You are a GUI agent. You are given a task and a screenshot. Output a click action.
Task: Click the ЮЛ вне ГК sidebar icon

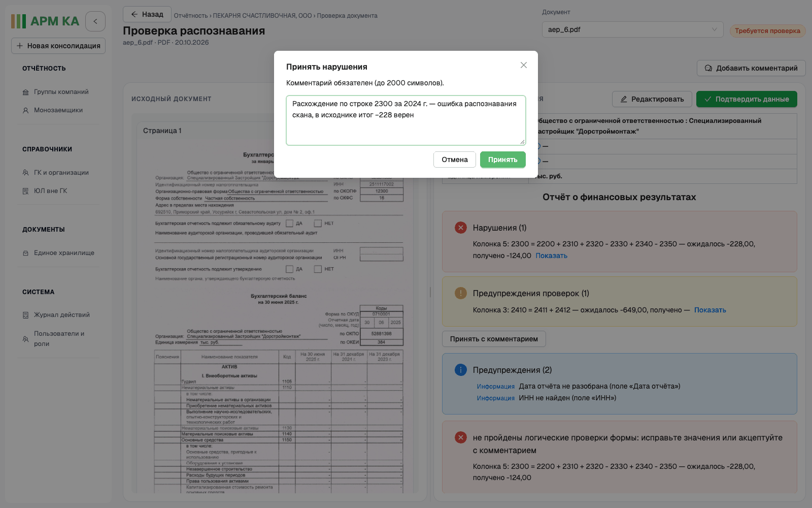(25, 191)
